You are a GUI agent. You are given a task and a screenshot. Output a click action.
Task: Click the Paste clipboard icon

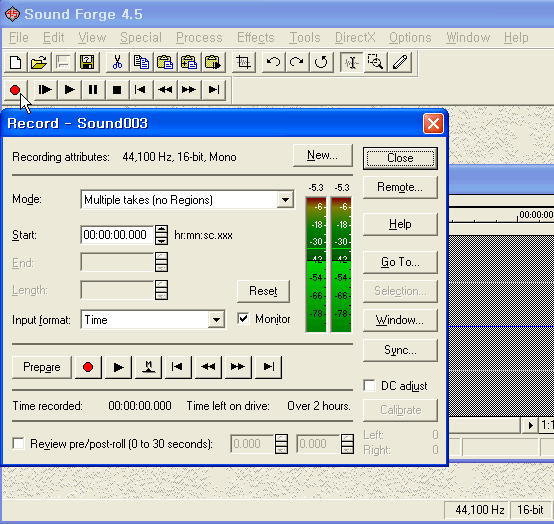165,63
